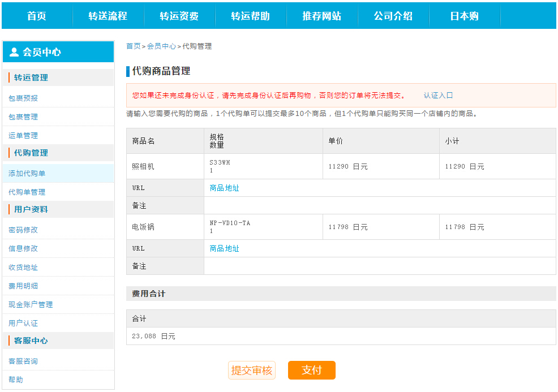Open 收货地址 in user settings
The height and width of the screenshot is (392, 558).
coord(23,267)
